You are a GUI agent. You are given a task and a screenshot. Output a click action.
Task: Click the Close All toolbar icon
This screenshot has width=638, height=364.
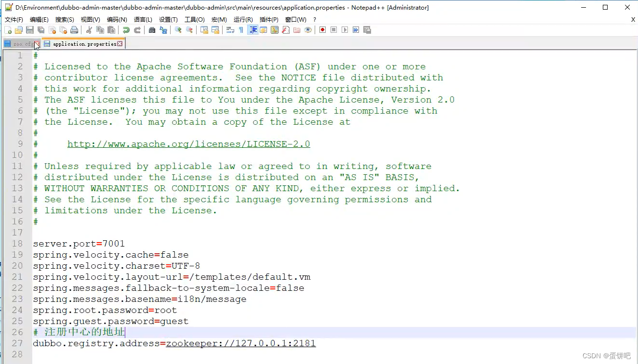point(63,30)
